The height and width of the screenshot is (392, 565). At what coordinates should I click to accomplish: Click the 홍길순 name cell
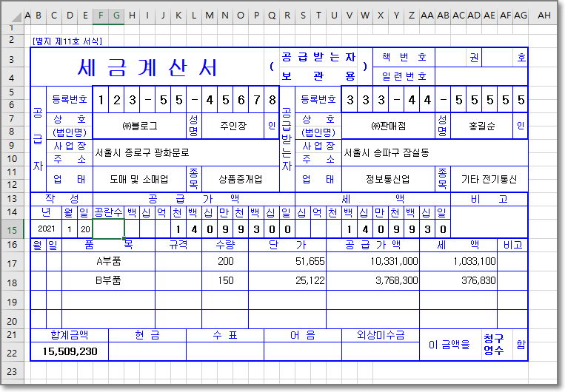tap(482, 126)
